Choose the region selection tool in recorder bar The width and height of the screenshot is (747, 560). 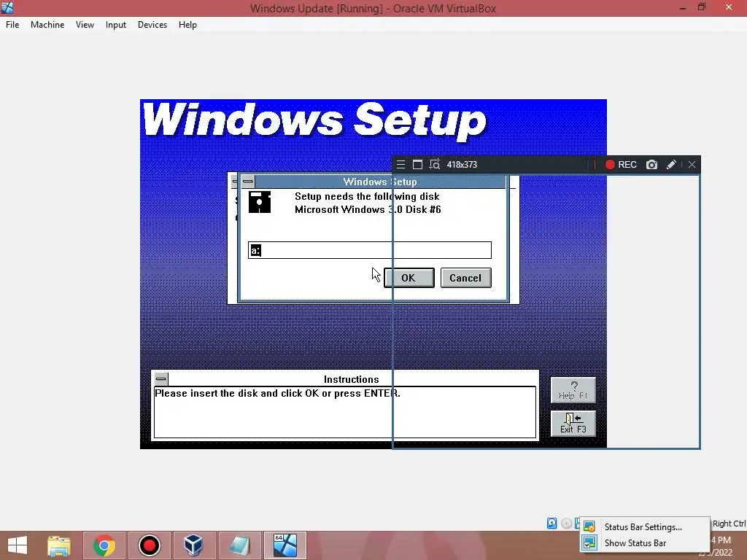(x=435, y=165)
